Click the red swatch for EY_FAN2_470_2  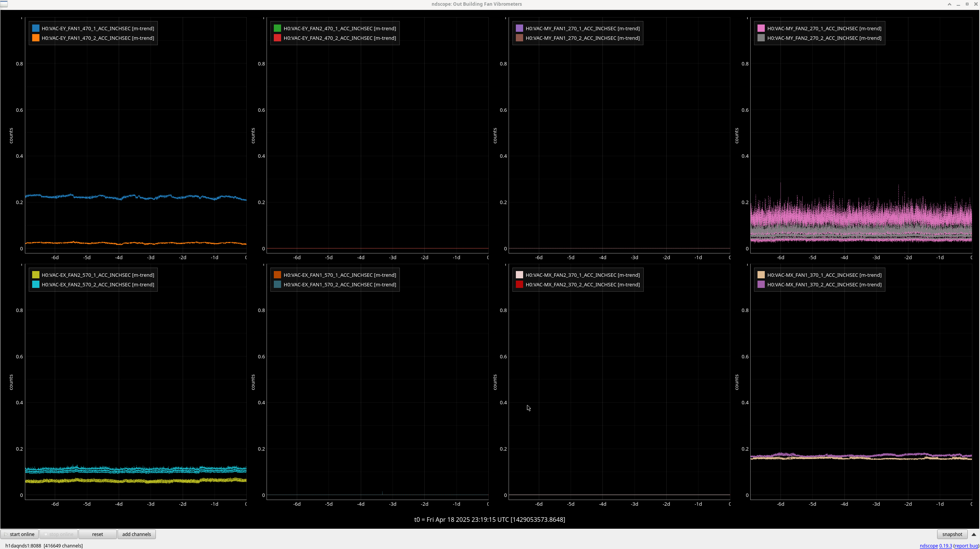click(278, 38)
